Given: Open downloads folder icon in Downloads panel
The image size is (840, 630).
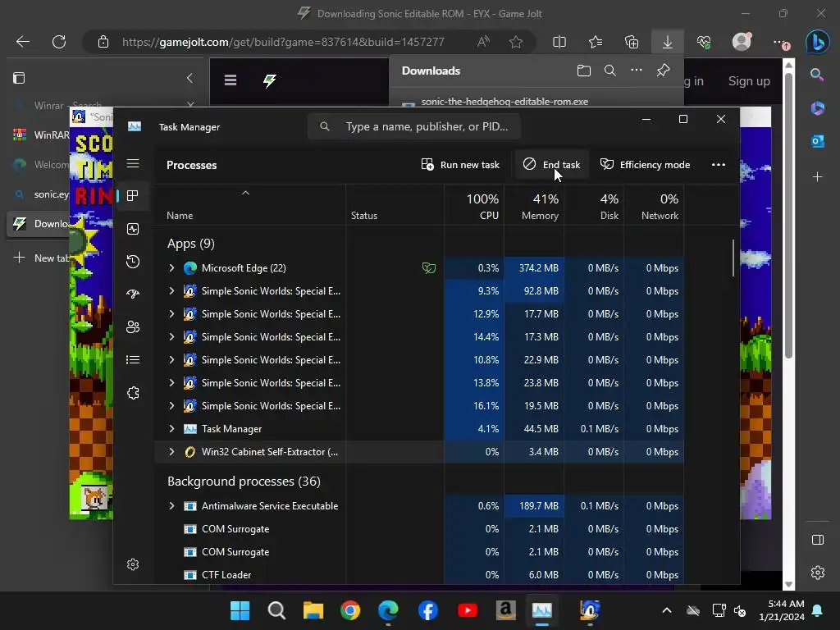Looking at the screenshot, I should 584,71.
